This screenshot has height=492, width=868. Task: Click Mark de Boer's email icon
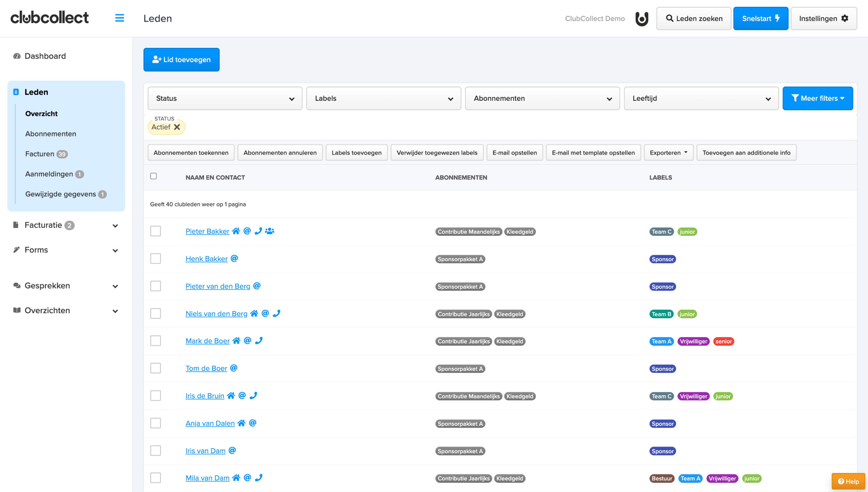[x=248, y=341]
